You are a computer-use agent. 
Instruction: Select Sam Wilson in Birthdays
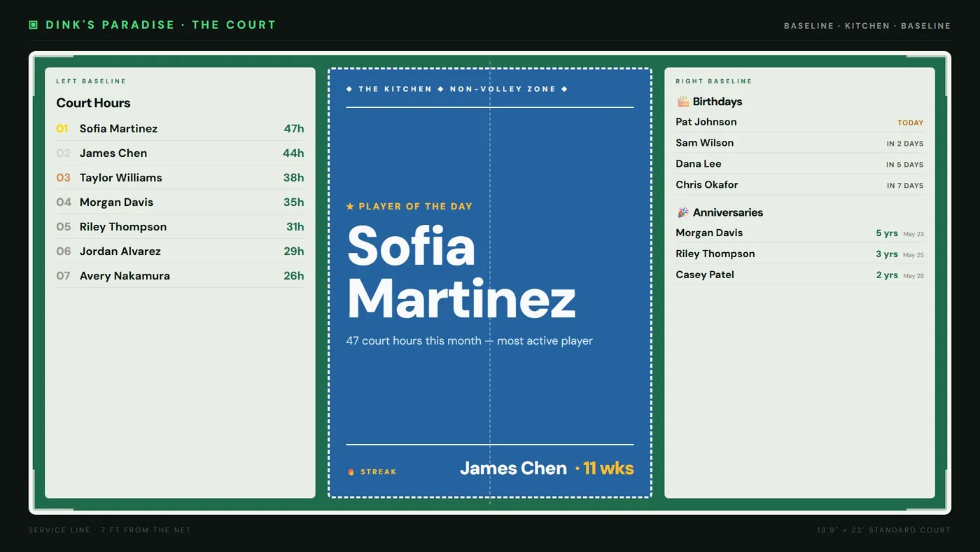[705, 143]
